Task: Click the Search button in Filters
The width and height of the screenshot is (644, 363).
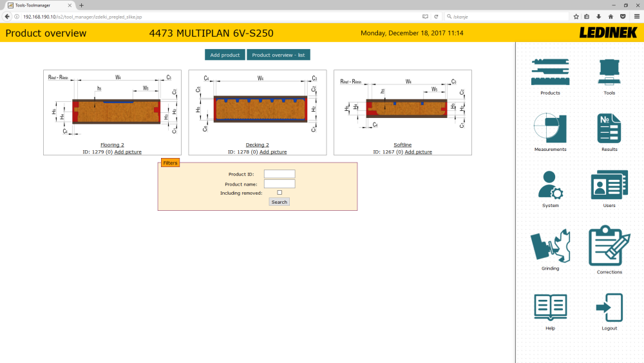Action: coord(279,202)
